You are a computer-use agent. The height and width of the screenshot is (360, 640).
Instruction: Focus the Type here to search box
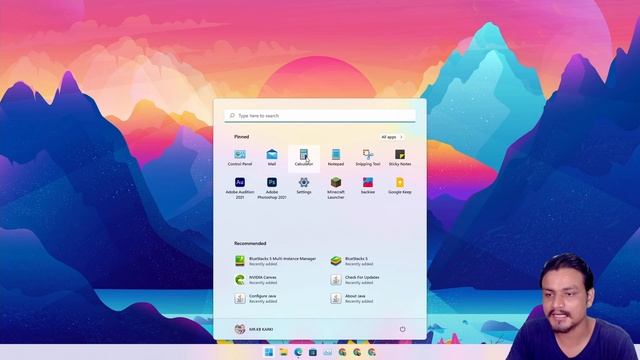tap(320, 116)
